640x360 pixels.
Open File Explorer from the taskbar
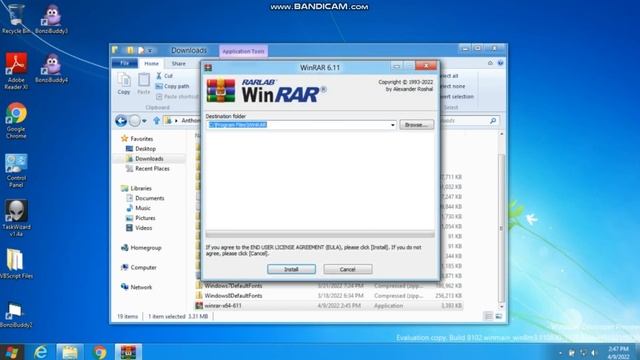pyautogui.click(x=70, y=352)
